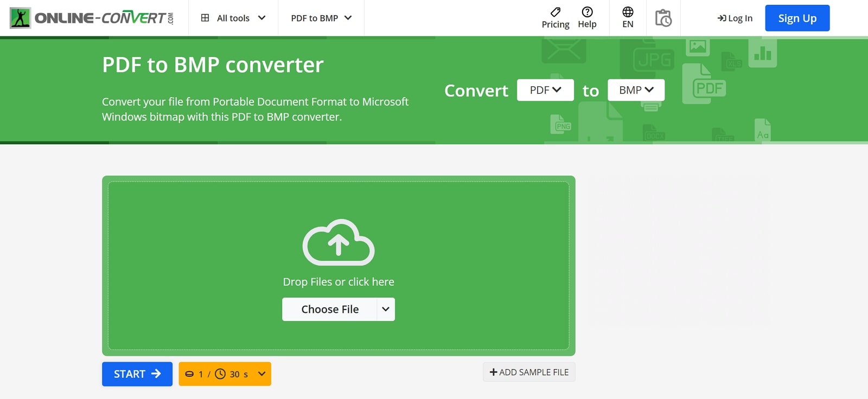Image resolution: width=868 pixels, height=399 pixels.
Task: Click the Help question mark icon
Action: point(587,12)
